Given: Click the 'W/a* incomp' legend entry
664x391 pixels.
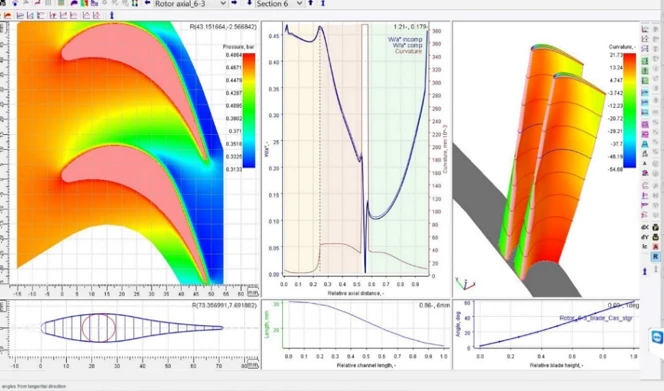Looking at the screenshot, I should pyautogui.click(x=405, y=39).
